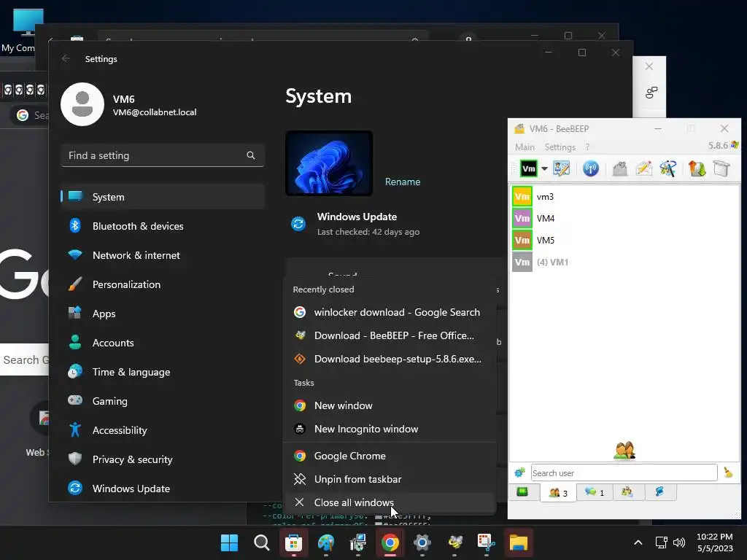Screen dimensions: 747x560
Task: Open Gaming settings
Action: 163,401
